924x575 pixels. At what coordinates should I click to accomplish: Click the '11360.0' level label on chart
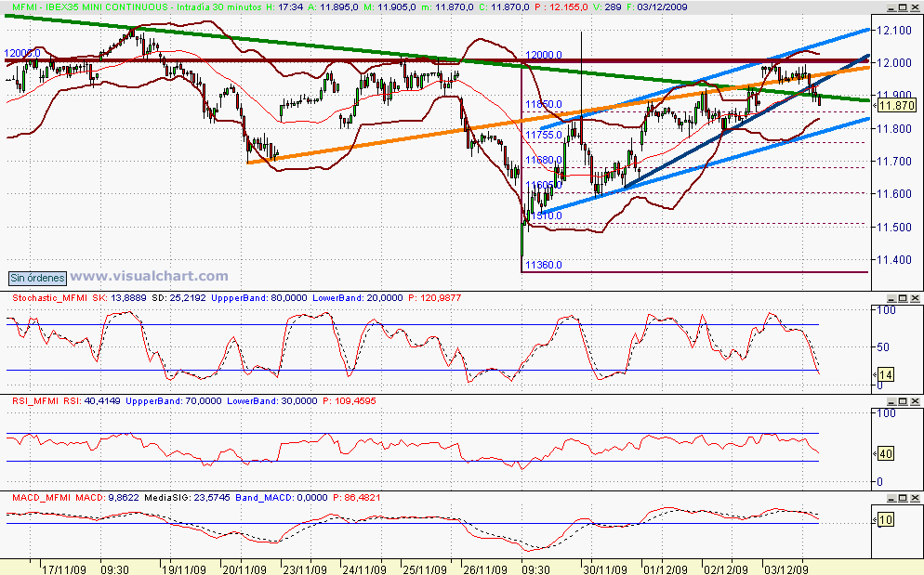click(543, 265)
